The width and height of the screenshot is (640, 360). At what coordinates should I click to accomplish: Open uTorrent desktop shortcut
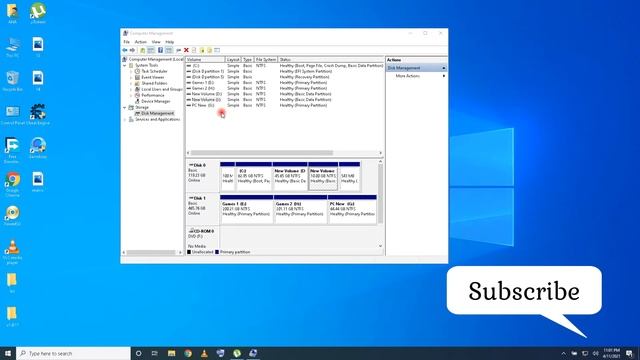[x=38, y=13]
